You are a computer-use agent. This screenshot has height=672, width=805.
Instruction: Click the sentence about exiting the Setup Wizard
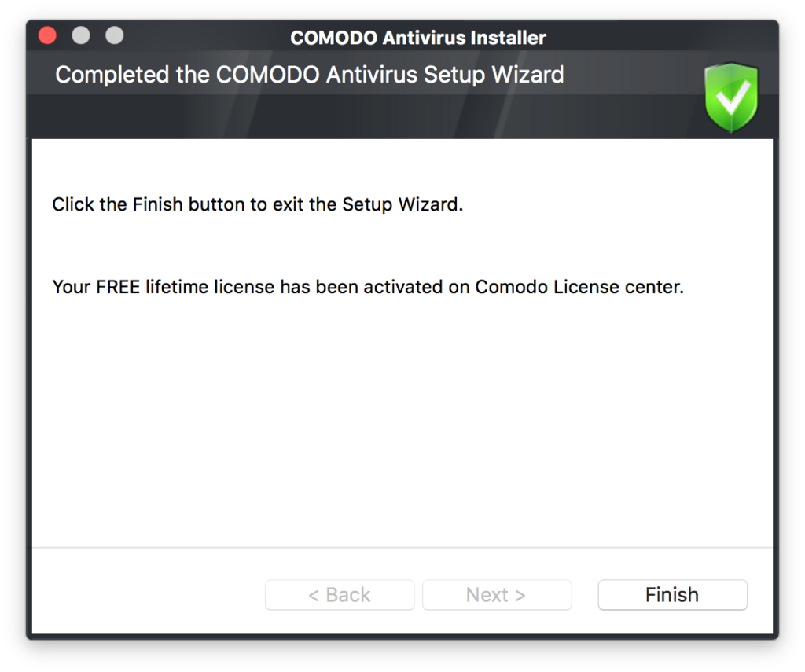[x=258, y=204]
